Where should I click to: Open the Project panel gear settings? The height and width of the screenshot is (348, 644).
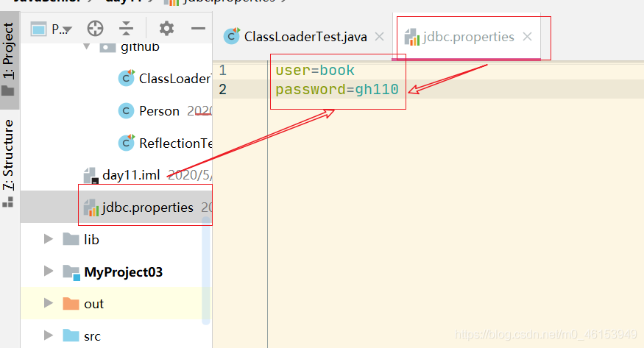tap(166, 28)
